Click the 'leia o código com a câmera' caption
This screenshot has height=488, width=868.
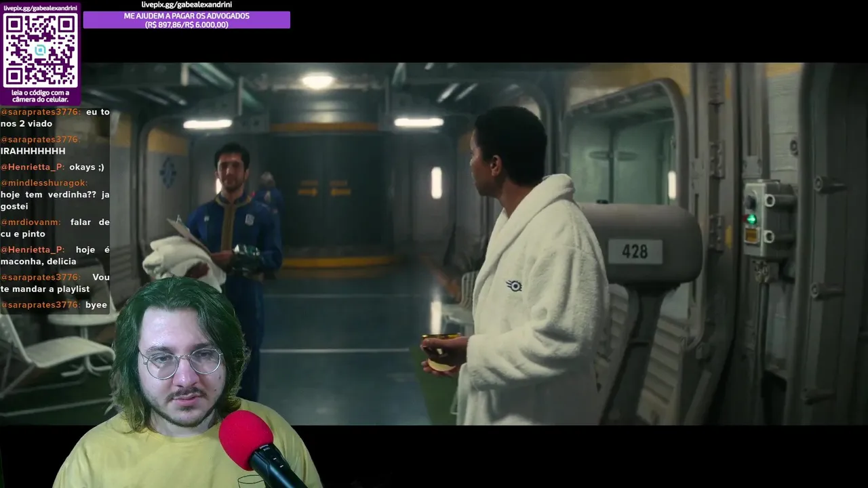40,96
